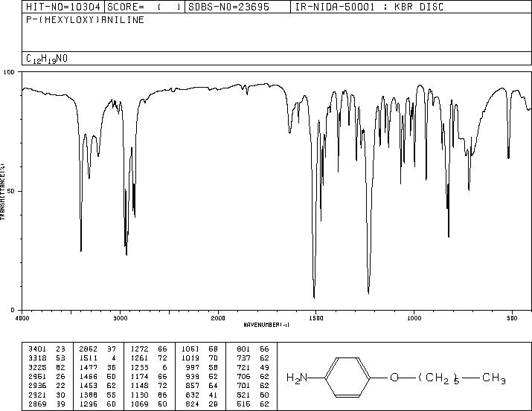Select the compound name P-(HEXYLOXY)ANILINE
This screenshot has width=532, height=411.
[x=85, y=20]
